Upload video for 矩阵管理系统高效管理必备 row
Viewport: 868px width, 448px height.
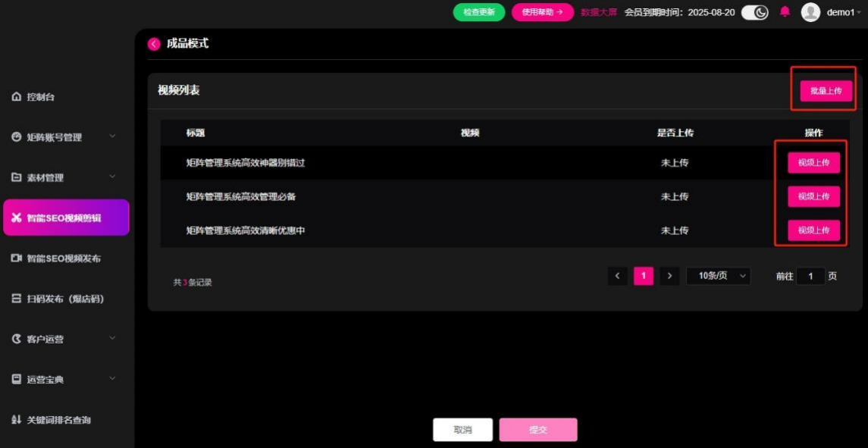point(813,196)
